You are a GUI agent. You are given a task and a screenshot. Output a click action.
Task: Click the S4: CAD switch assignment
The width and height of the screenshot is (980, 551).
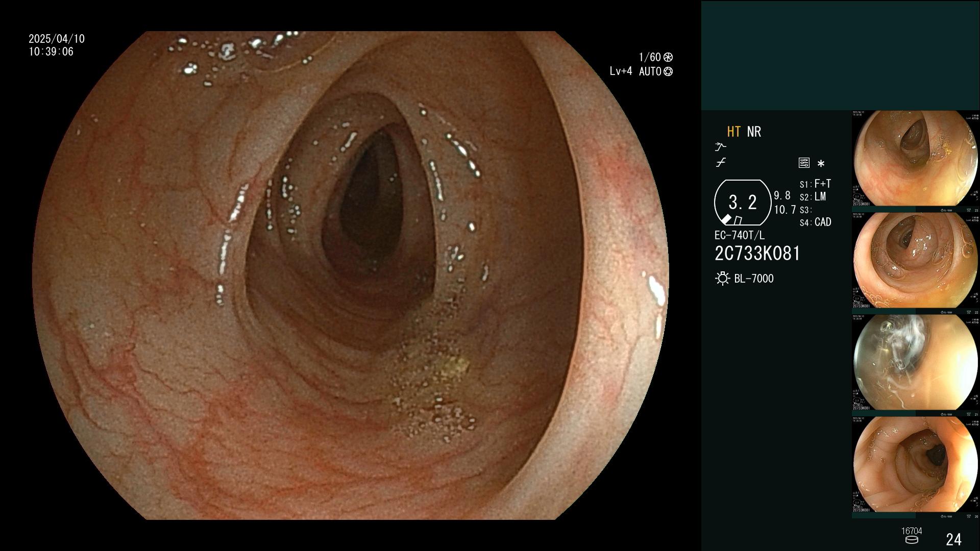(815, 222)
